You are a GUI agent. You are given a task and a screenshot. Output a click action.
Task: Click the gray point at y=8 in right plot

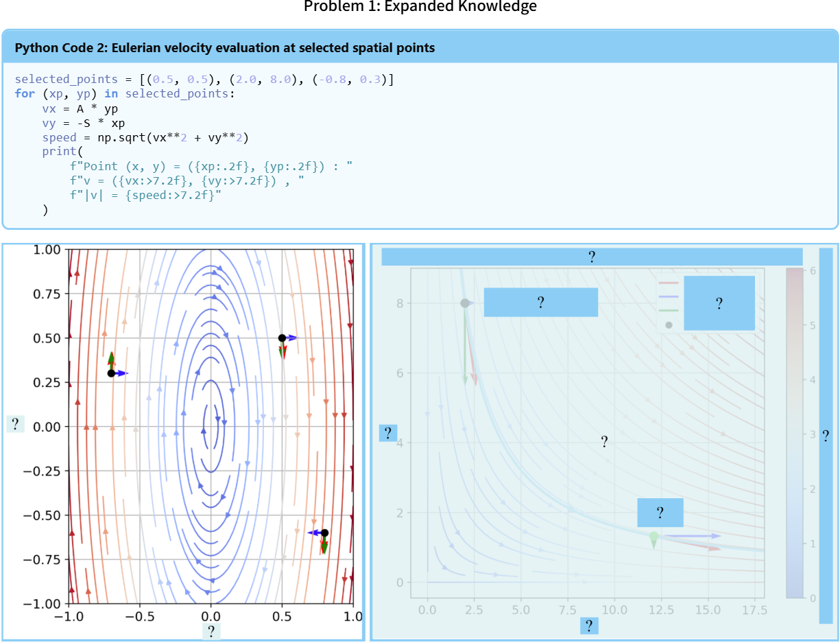pos(465,303)
